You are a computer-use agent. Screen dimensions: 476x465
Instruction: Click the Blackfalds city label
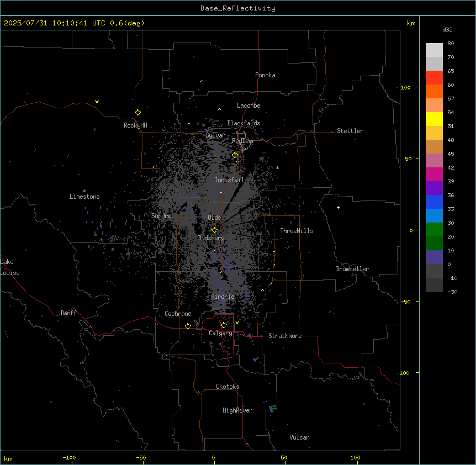244,123
